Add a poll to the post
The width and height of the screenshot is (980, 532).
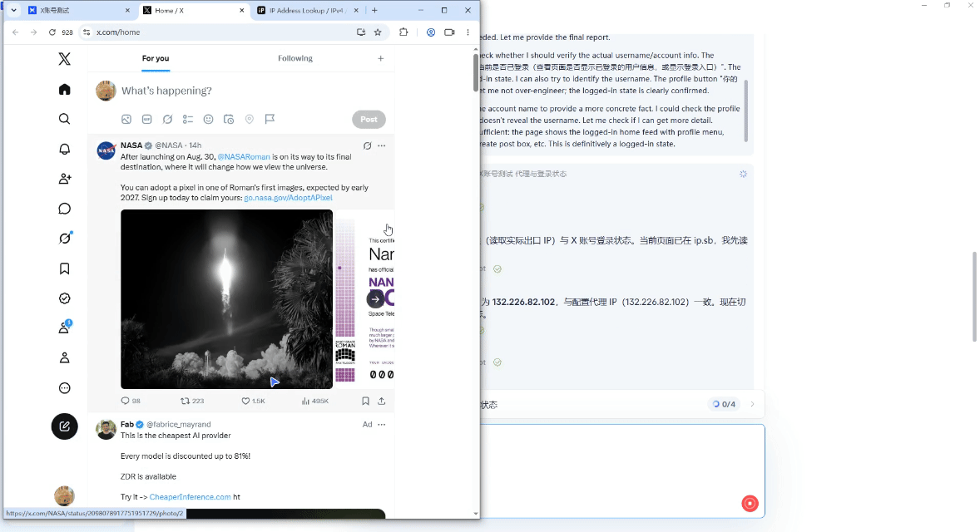tap(188, 119)
